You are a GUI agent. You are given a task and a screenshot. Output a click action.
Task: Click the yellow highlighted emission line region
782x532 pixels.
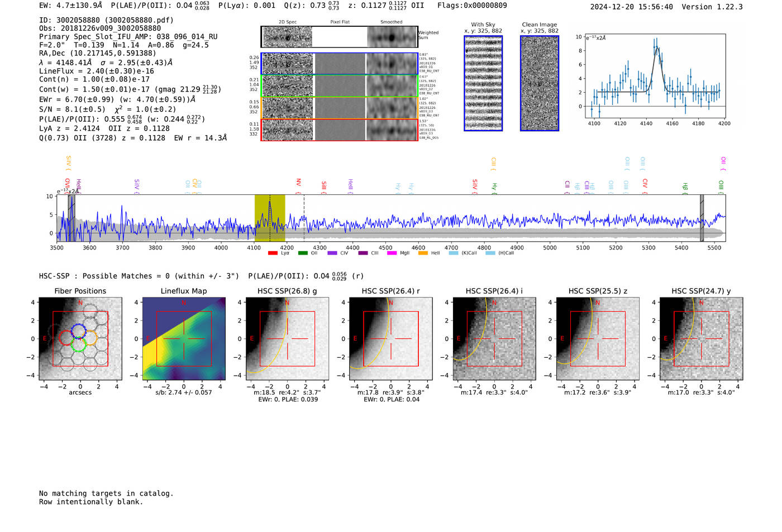pos(270,218)
